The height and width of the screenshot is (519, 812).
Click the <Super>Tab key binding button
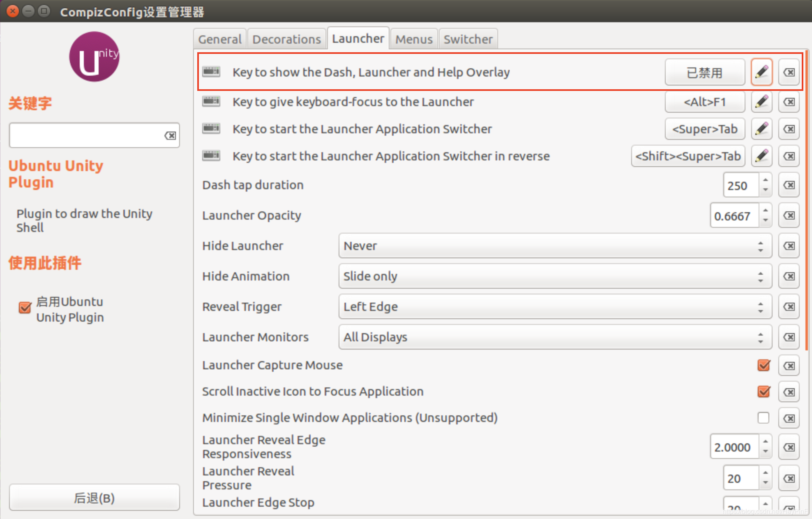pyautogui.click(x=705, y=129)
